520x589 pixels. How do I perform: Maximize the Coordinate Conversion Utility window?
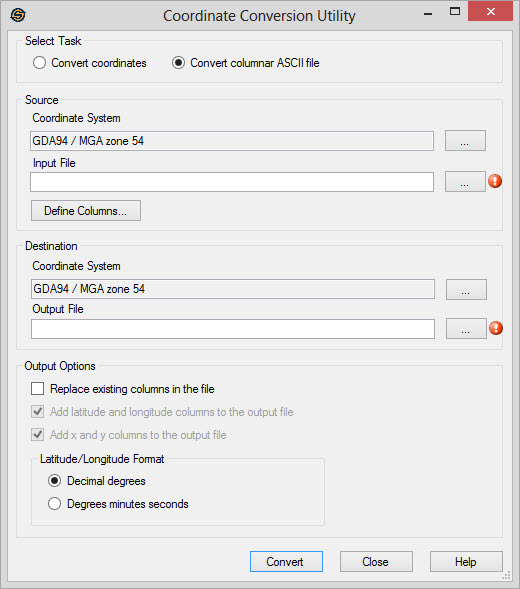[455, 12]
